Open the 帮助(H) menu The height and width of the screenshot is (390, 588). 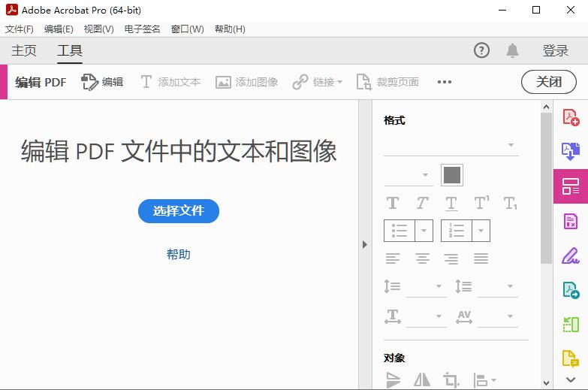point(230,29)
